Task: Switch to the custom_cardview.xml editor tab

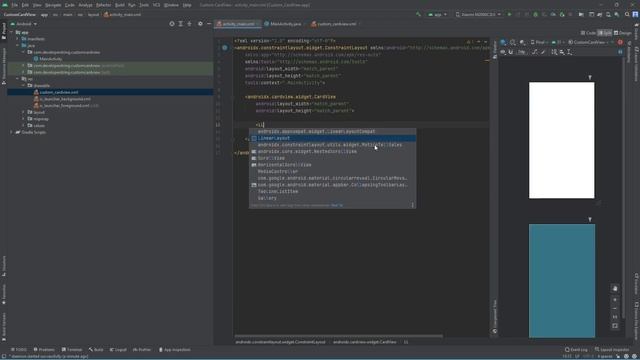Action: (334, 24)
